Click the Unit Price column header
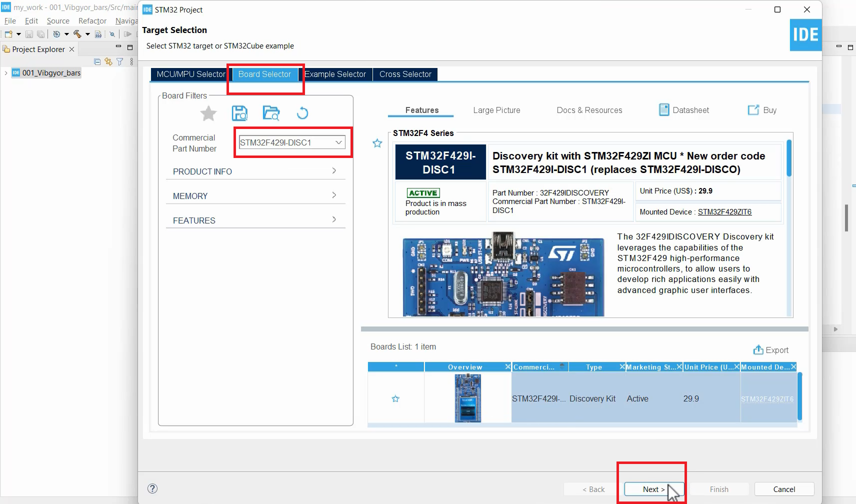Screen dimensions: 856x504 click(708, 367)
